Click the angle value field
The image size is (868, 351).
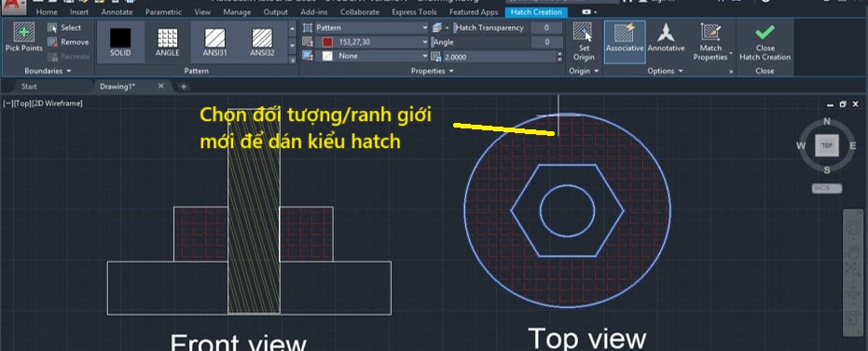tap(546, 42)
